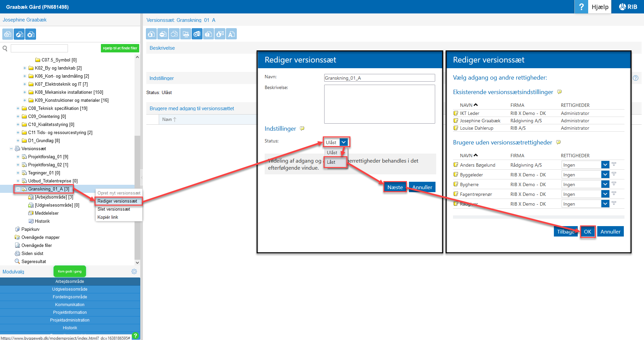Click the copy-down icon beside Anders Bøgelund

point(614,165)
